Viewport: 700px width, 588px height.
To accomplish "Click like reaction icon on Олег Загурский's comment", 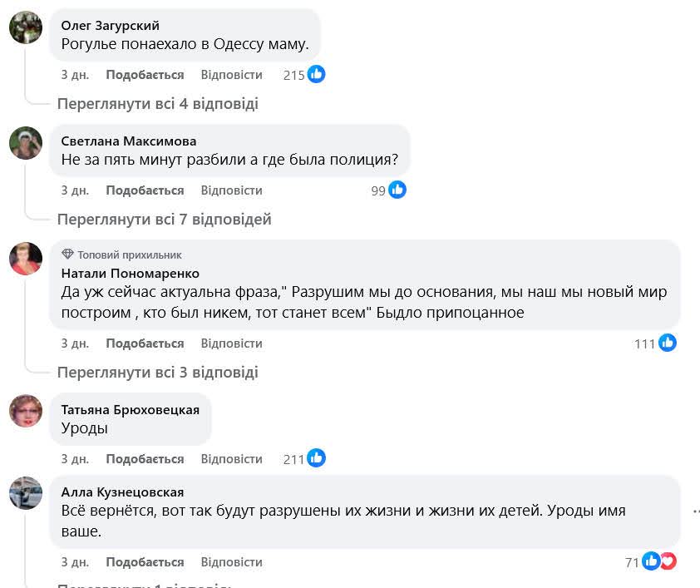I will 316,75.
